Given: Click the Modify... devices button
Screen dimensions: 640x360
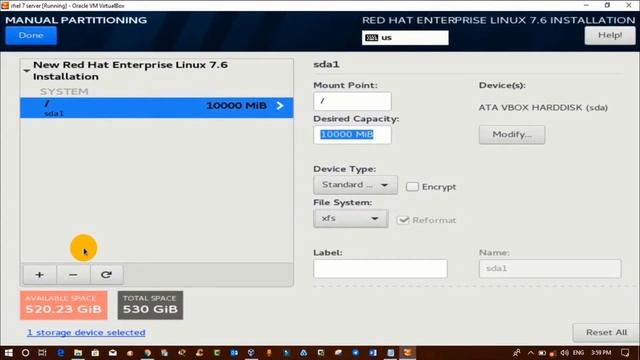Looking at the screenshot, I should coord(512,135).
